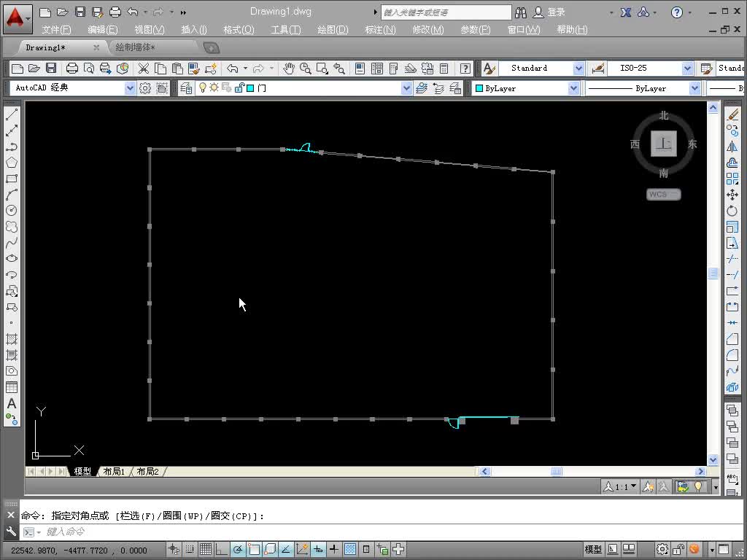Click the cyan layer color swatch for 门

[250, 88]
